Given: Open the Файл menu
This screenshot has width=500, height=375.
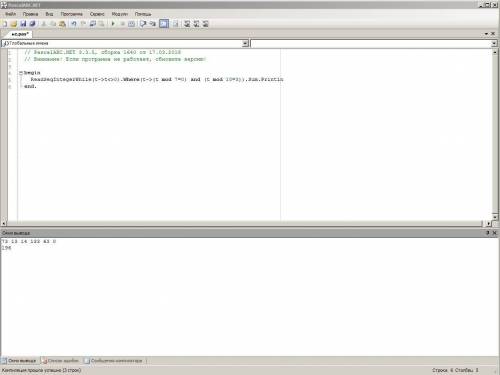Looking at the screenshot, I should coord(11,14).
